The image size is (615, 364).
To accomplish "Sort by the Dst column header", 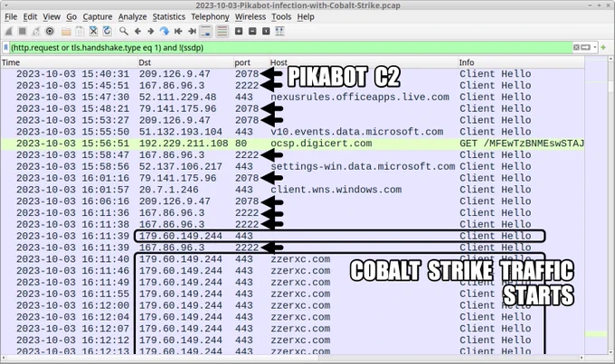I will click(x=185, y=62).
